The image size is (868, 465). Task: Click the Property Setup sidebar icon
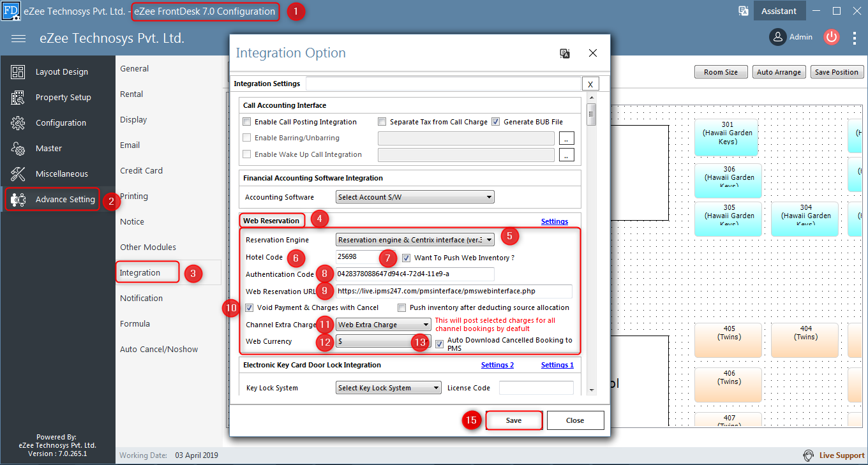[x=18, y=98]
